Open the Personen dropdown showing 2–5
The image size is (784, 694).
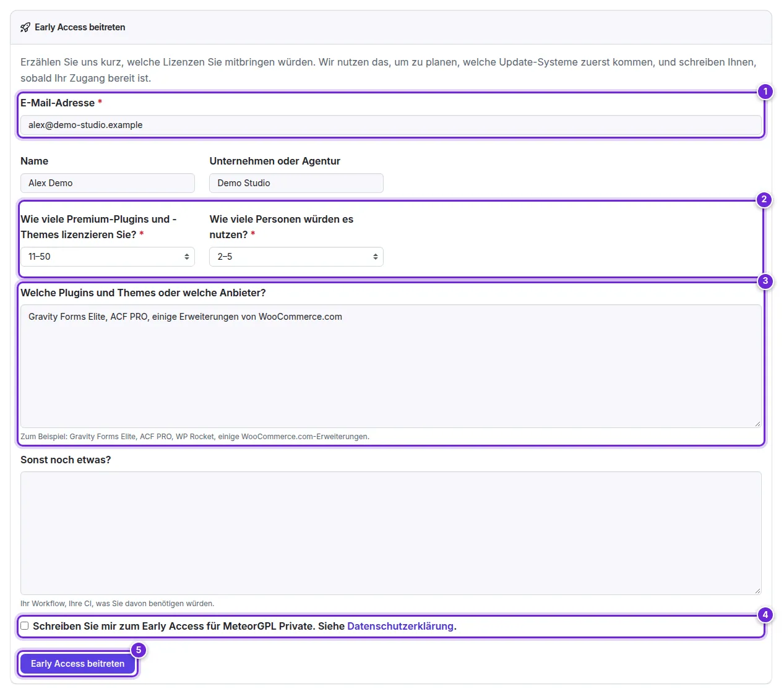pyautogui.click(x=296, y=257)
